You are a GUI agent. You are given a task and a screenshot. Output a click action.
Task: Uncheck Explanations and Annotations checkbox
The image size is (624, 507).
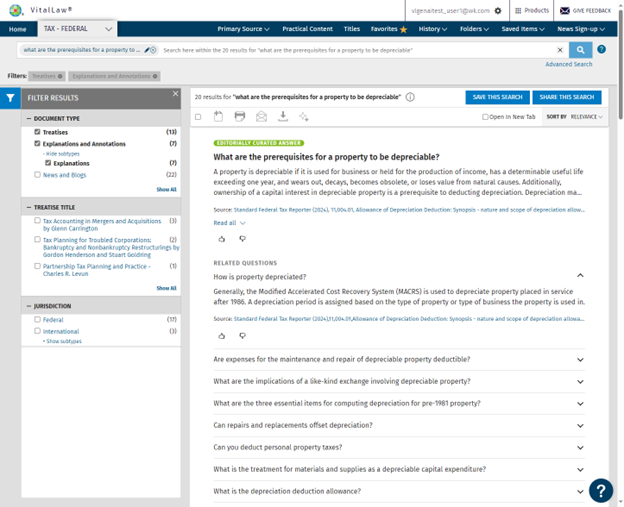click(x=37, y=143)
